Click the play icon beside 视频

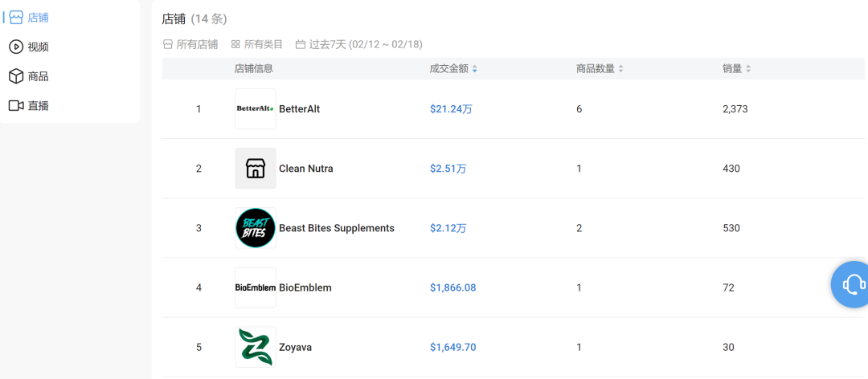tap(16, 47)
